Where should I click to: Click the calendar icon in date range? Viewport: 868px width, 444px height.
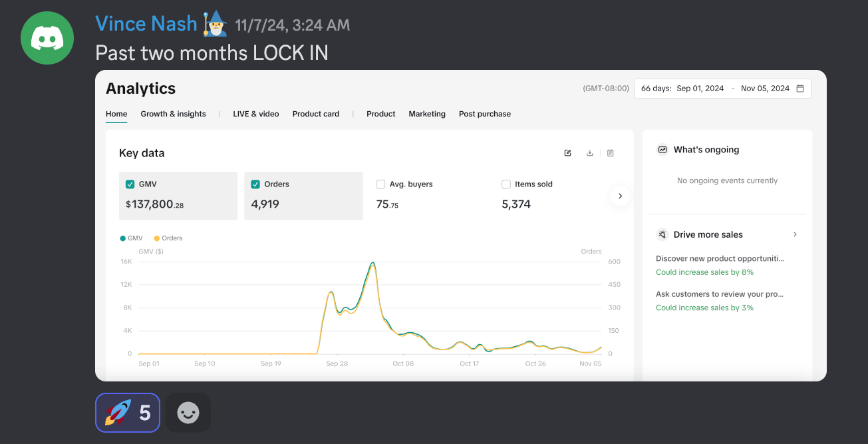[800, 89]
